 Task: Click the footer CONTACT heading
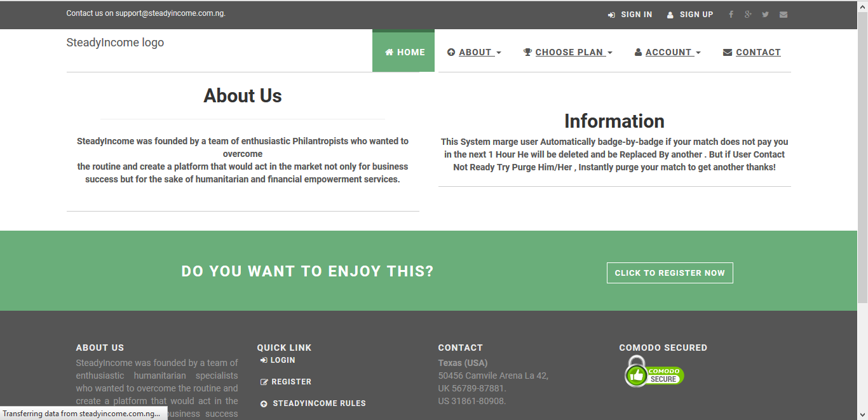click(x=460, y=348)
